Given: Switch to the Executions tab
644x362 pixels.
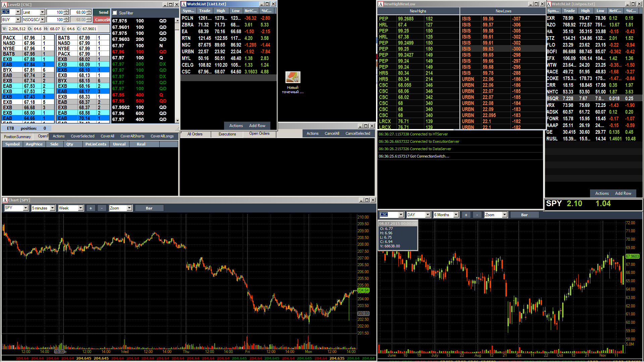Looking at the screenshot, I should (227, 134).
